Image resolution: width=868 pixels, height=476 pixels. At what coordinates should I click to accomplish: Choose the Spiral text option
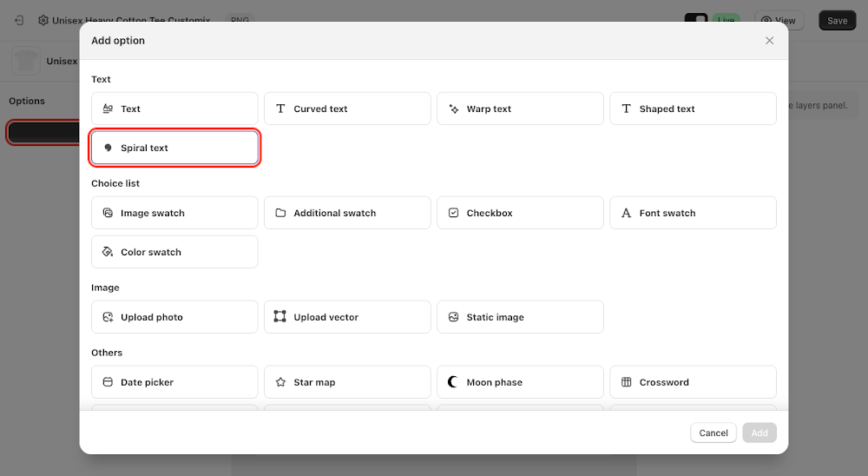click(x=174, y=148)
